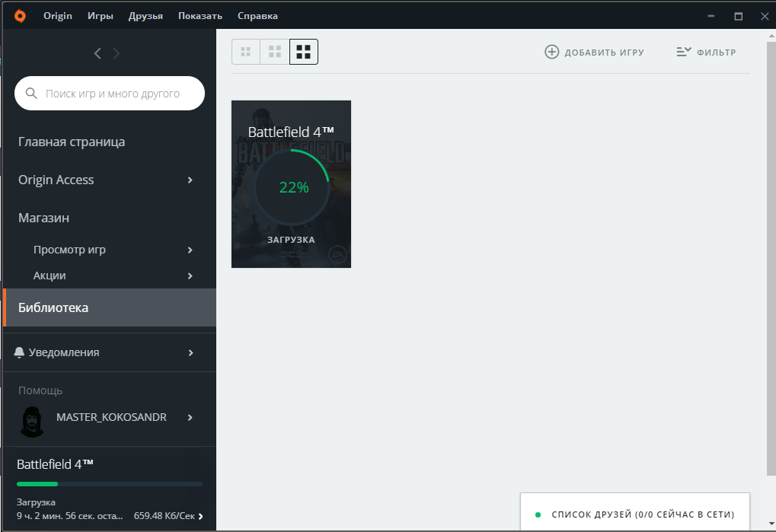Click the plus icon to add game
The image size is (776, 532).
552,52
